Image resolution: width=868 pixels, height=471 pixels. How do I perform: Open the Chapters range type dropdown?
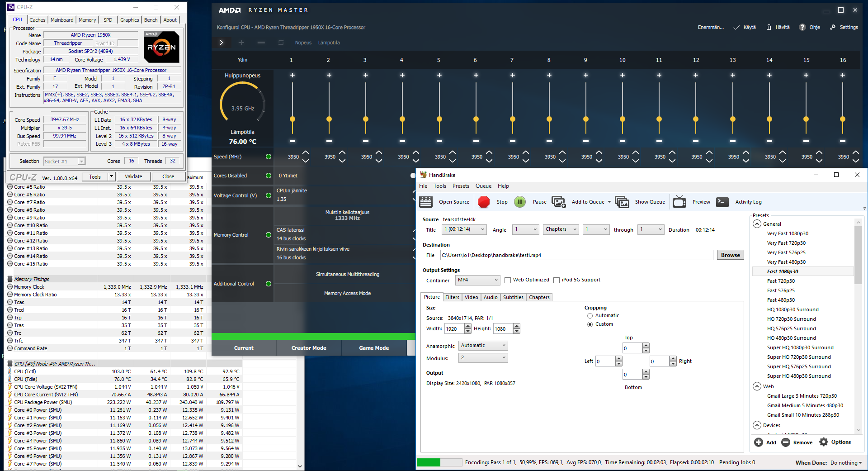(x=561, y=229)
